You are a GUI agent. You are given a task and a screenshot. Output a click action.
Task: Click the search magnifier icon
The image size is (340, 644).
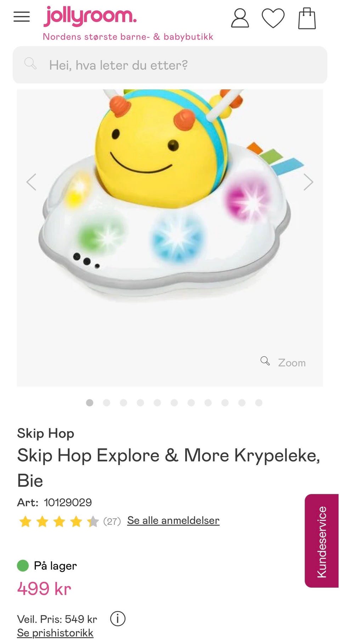click(30, 64)
